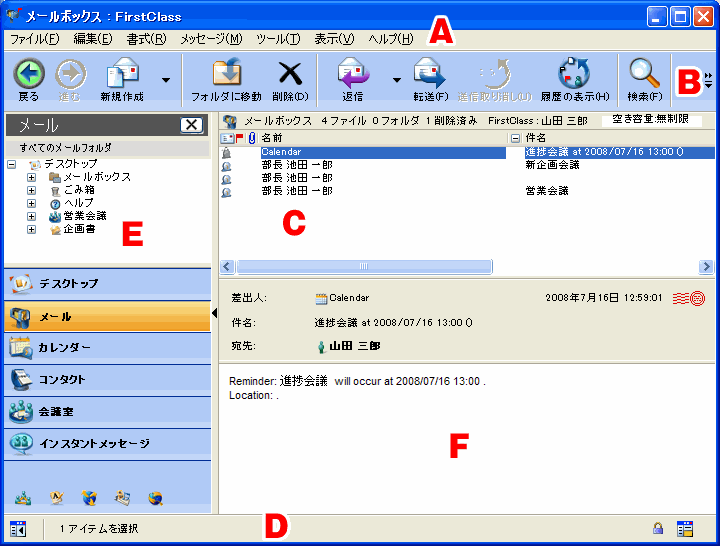Click the Move to Folder (フォルダに移動) icon
Screen dimensions: 720x546
[226, 73]
